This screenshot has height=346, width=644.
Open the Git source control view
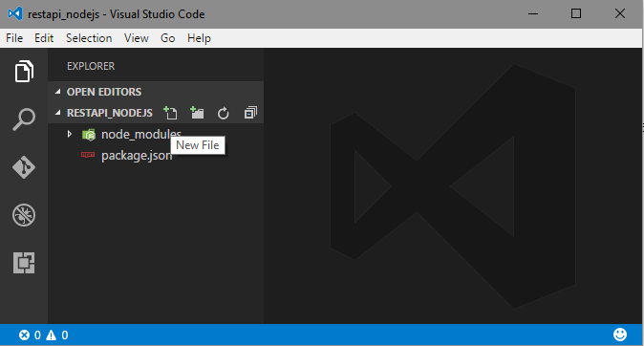point(24,167)
